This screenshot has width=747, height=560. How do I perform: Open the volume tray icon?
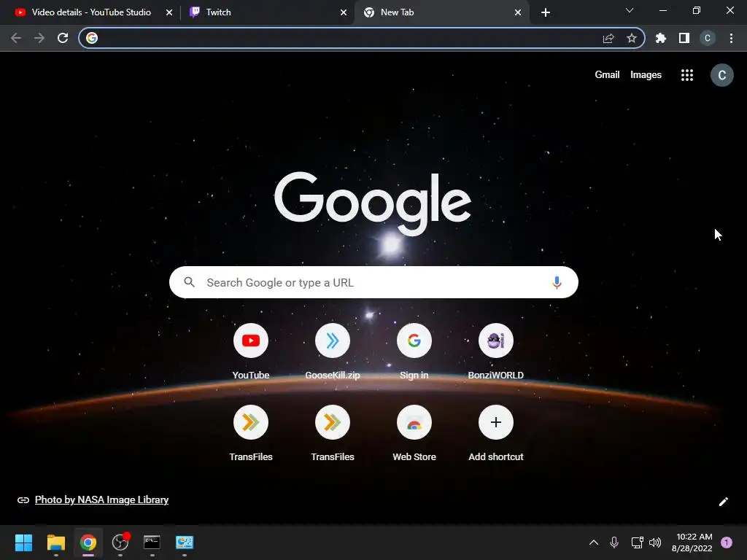(655, 542)
